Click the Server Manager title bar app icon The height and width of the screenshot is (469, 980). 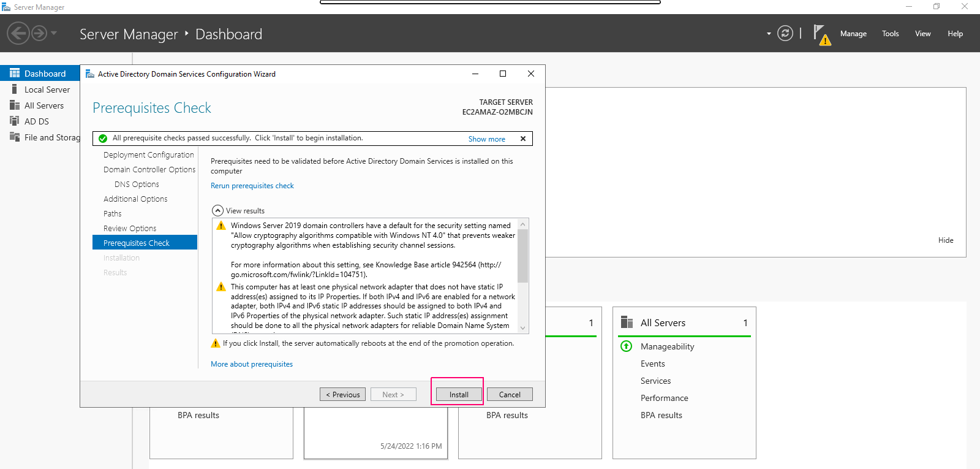point(6,7)
